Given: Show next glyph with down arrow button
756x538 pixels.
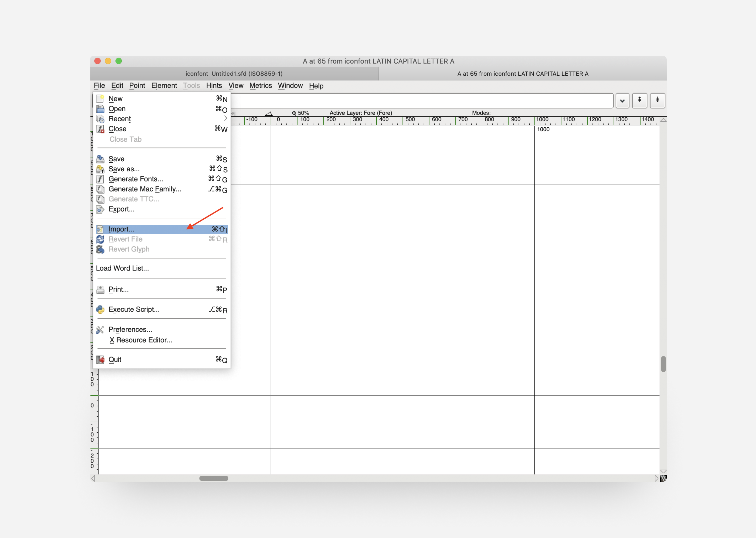Looking at the screenshot, I should (657, 100).
